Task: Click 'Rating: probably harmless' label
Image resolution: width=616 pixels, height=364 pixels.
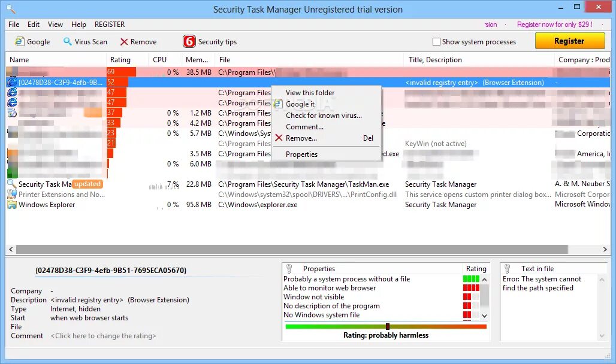Action: click(x=386, y=335)
